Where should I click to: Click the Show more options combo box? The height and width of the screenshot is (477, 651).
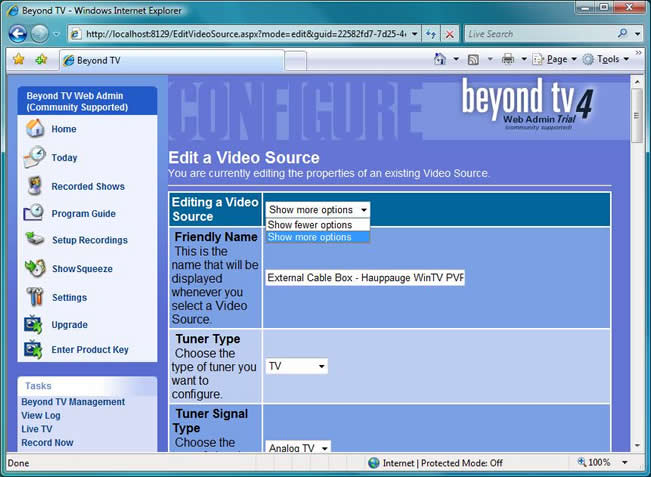(318, 210)
